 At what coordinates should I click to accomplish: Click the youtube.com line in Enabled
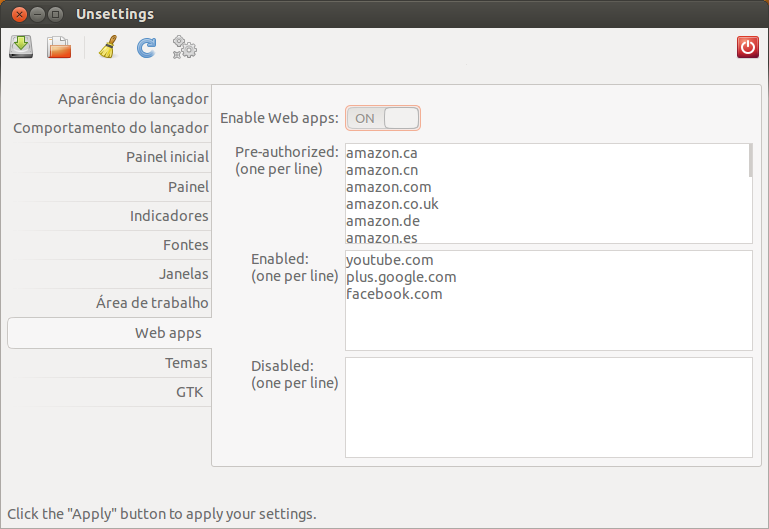pos(390,260)
